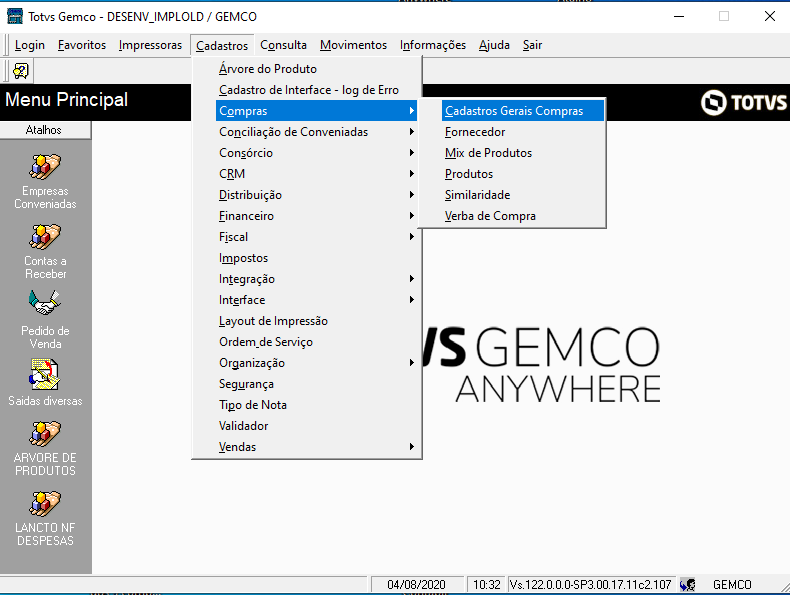This screenshot has width=790, height=595.
Task: Click the Atalhos panel header button
Action: [45, 130]
